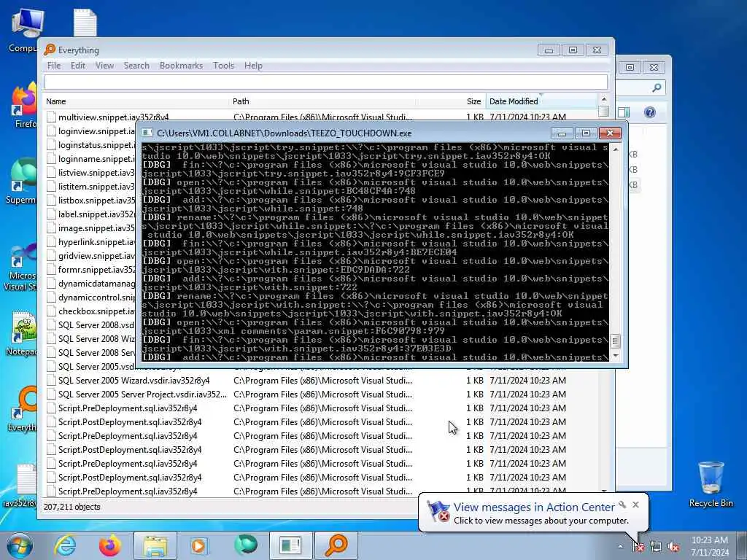Select listbox.snippet file row
This screenshot has height=560, width=747.
(90, 201)
